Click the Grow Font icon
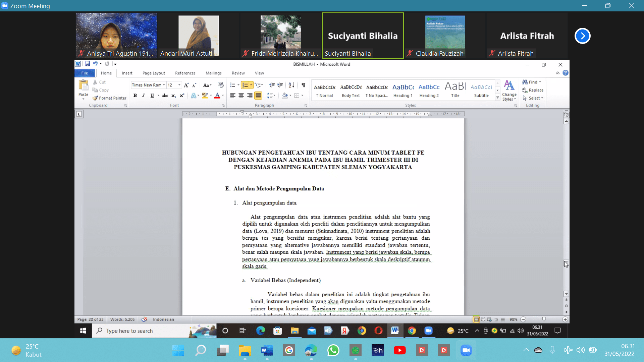Image resolution: width=644 pixels, height=362 pixels. (186, 85)
